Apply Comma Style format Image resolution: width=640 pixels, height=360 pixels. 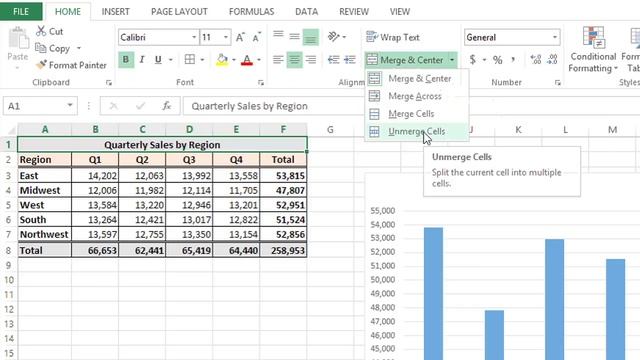[513, 60]
